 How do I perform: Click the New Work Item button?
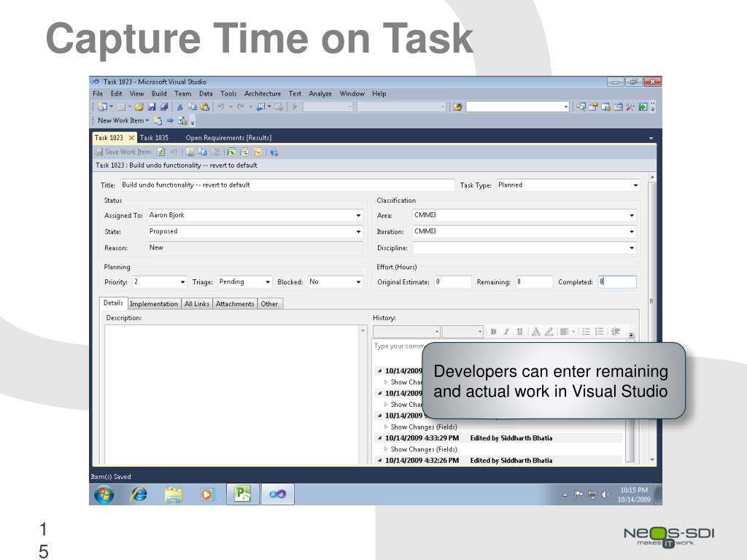click(123, 120)
